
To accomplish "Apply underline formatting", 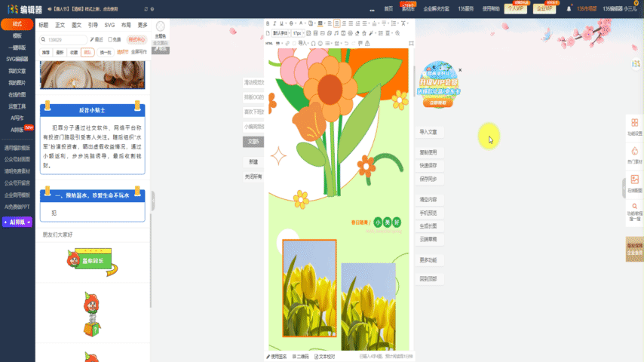I will 281,23.
